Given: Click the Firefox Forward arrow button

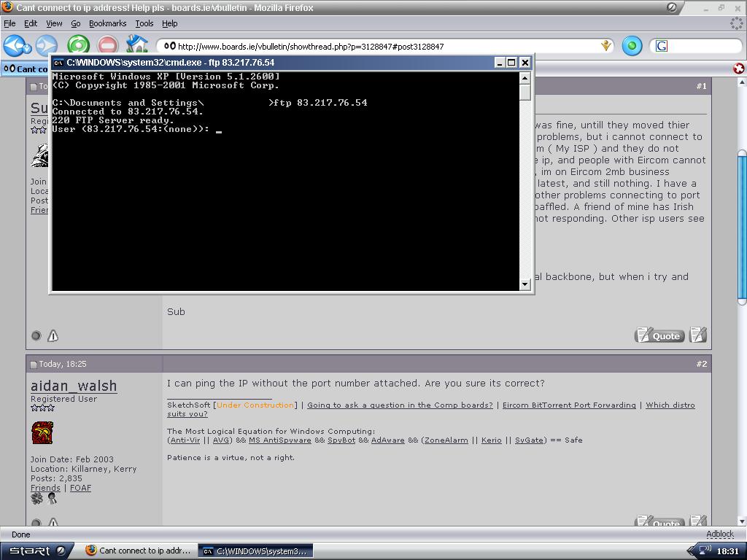Looking at the screenshot, I should 47,46.
